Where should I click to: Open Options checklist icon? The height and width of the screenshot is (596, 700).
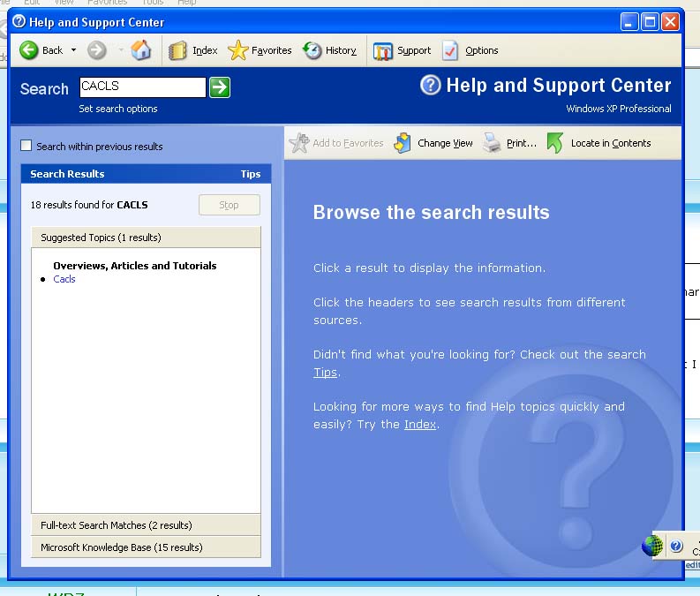451,50
